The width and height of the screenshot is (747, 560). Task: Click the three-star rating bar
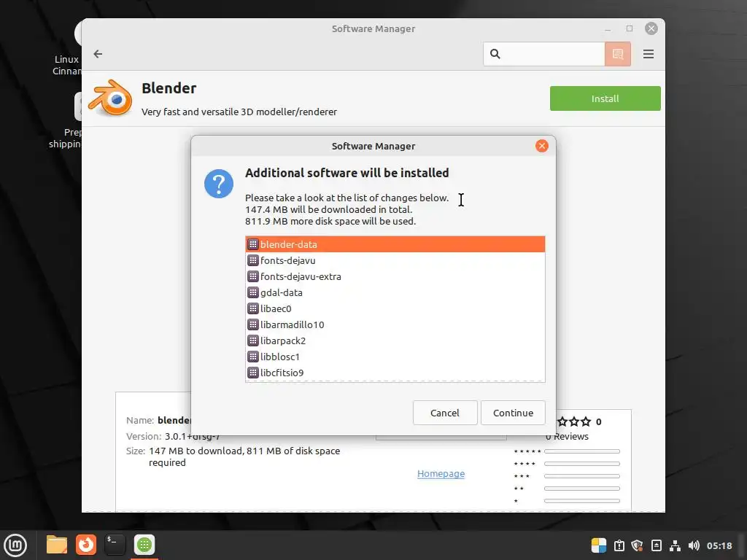pos(581,476)
